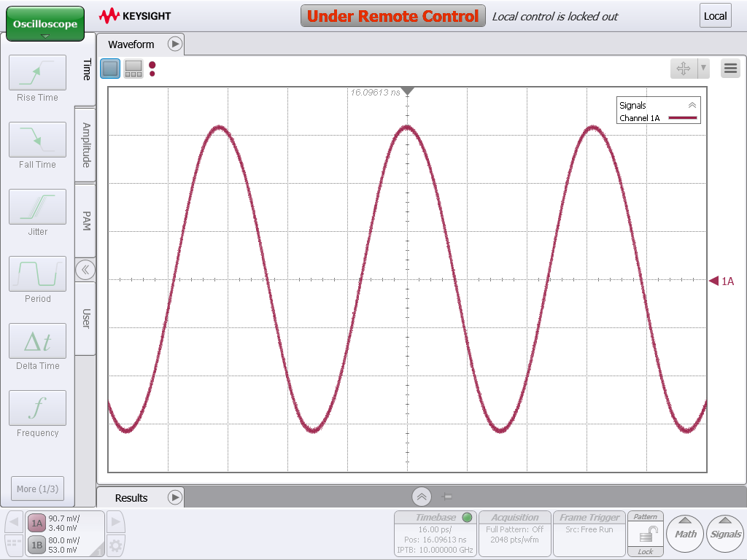Click More (1/3) measurements button
The width and height of the screenshot is (747, 560).
coord(37,489)
